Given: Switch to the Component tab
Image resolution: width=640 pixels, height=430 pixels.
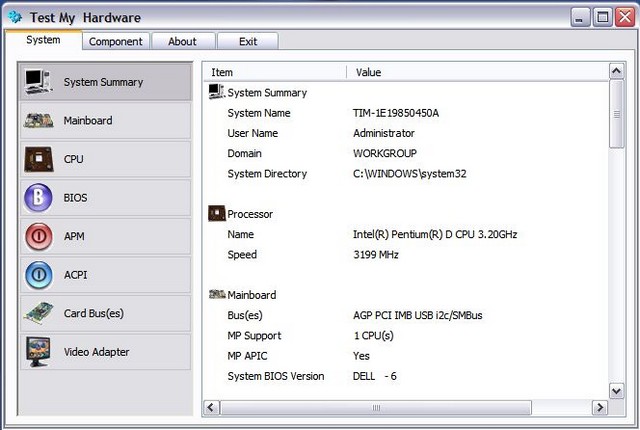Looking at the screenshot, I should coord(116,41).
